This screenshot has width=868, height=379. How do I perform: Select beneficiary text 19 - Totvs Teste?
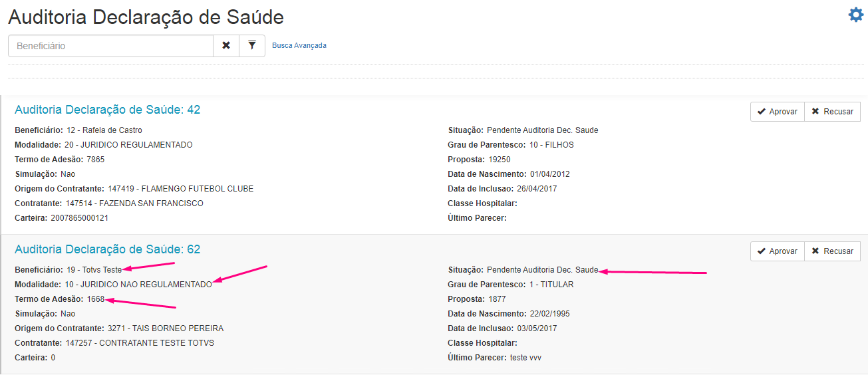click(94, 270)
